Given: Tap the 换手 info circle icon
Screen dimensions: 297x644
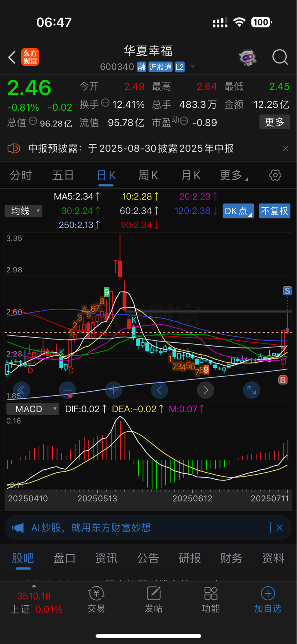Looking at the screenshot, I should tap(105, 103).
